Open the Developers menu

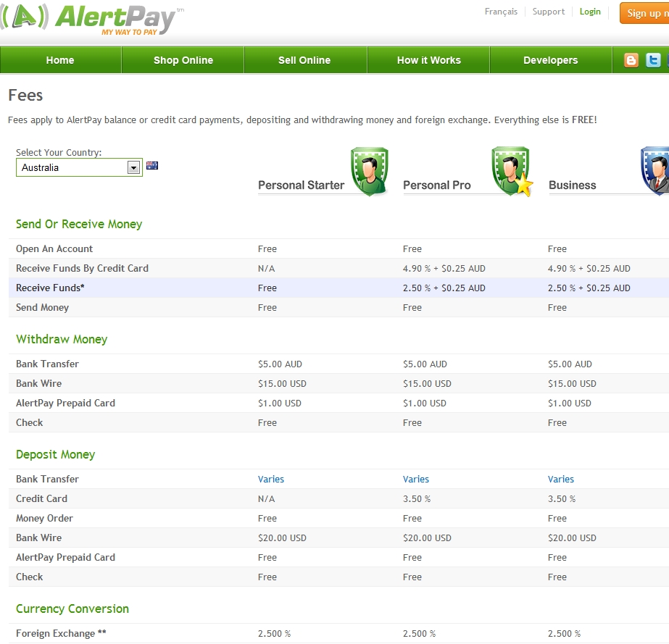coord(551,60)
